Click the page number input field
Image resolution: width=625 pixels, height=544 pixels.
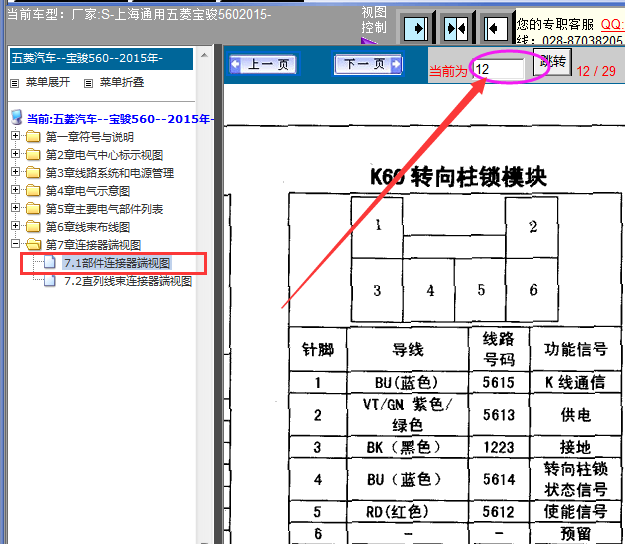[x=498, y=69]
